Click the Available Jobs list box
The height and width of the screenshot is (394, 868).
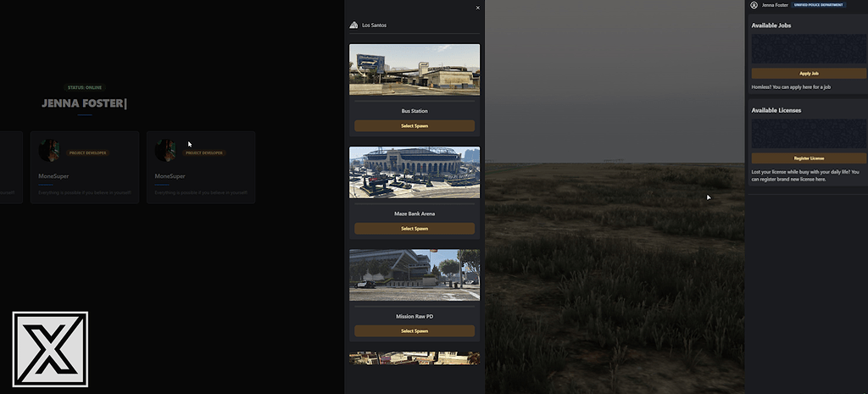tap(809, 48)
